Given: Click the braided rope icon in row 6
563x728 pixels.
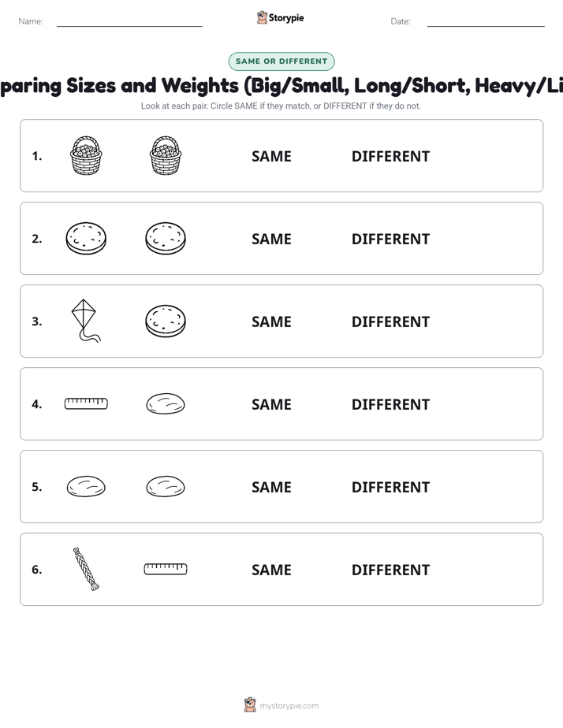Looking at the screenshot, I should coord(86,569).
